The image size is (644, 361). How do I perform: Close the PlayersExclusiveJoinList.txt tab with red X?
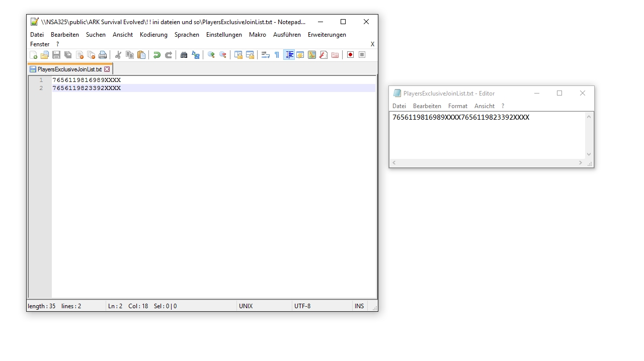(107, 69)
